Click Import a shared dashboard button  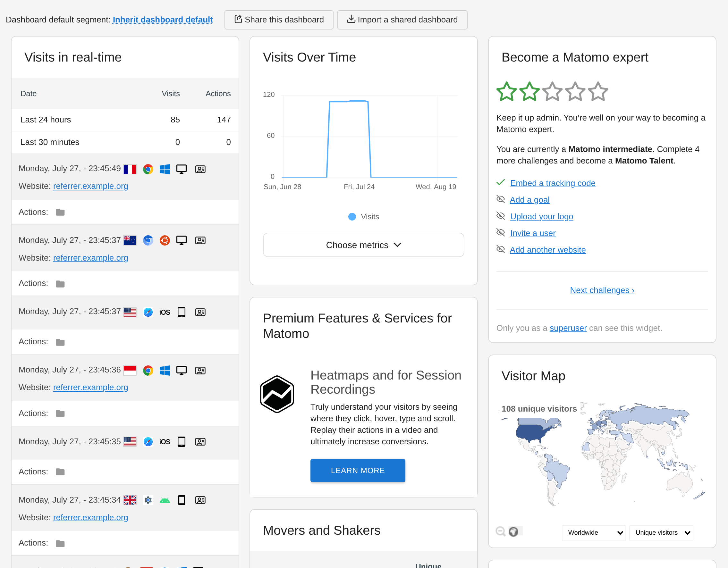click(402, 20)
